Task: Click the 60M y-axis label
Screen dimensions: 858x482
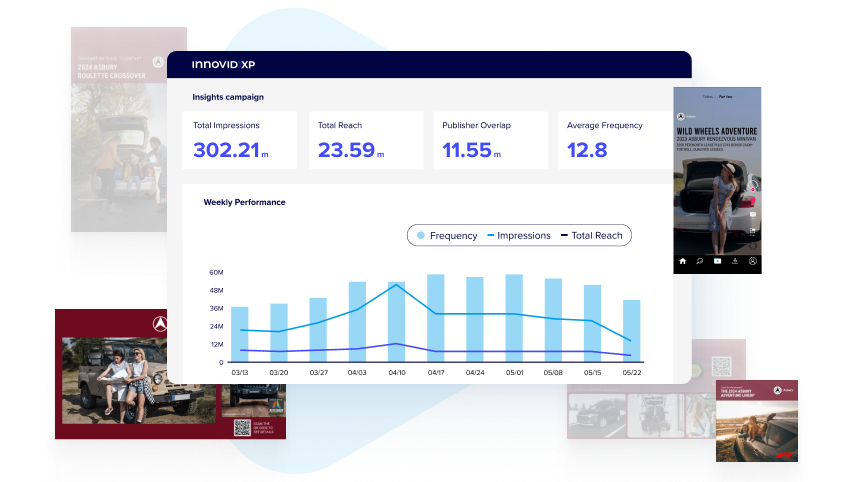Action: 216,272
